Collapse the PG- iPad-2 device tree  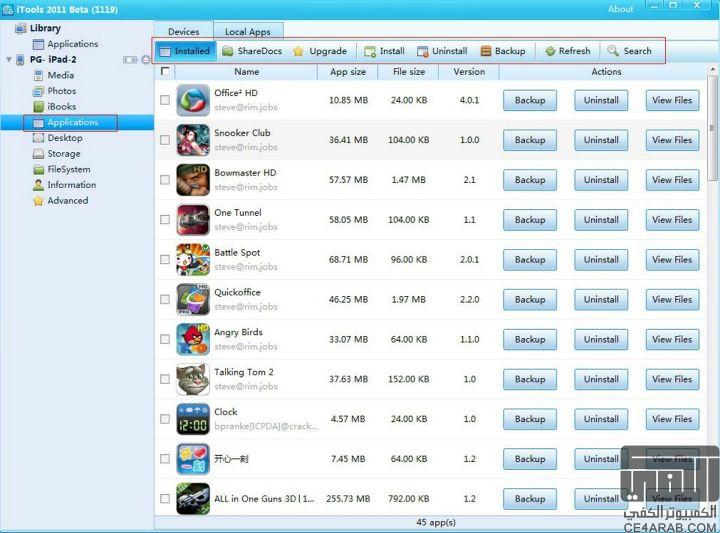point(8,59)
